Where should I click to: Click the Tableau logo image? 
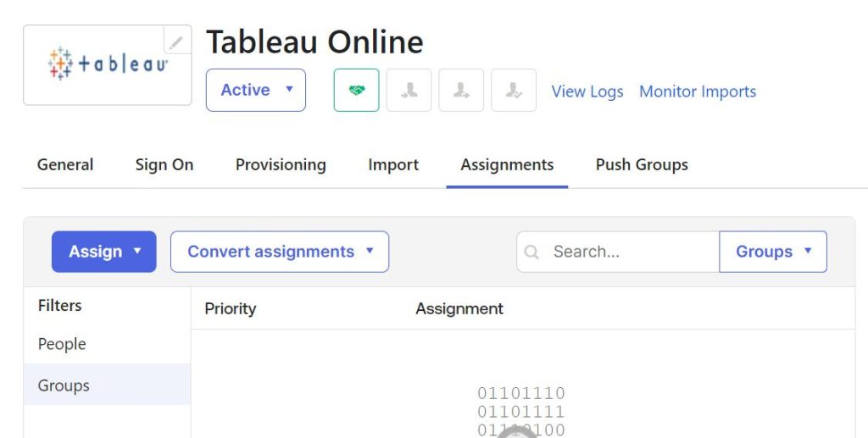click(108, 64)
